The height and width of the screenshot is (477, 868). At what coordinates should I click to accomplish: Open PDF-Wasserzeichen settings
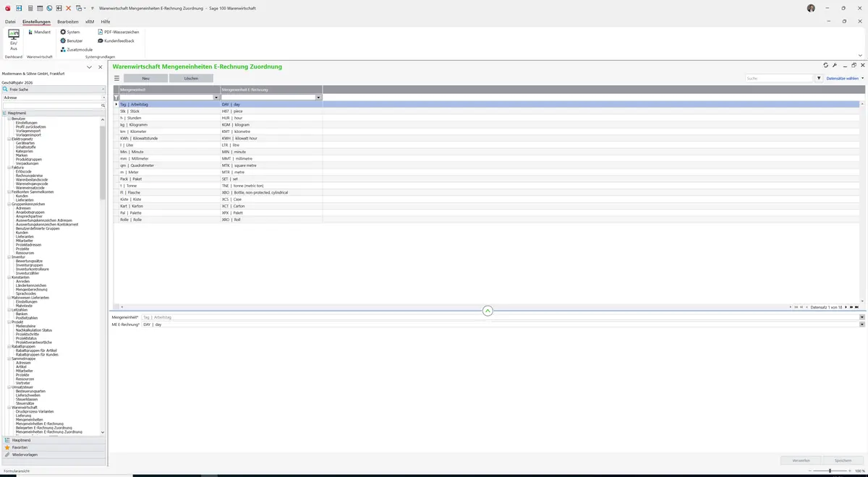pos(118,32)
